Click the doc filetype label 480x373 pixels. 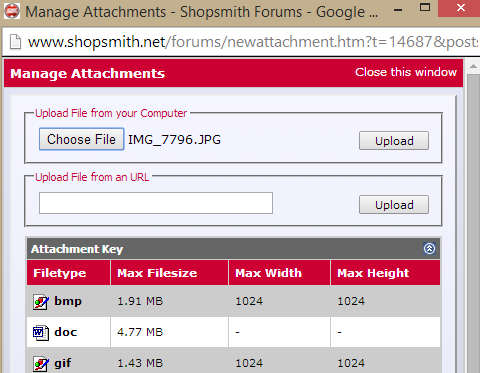(66, 332)
